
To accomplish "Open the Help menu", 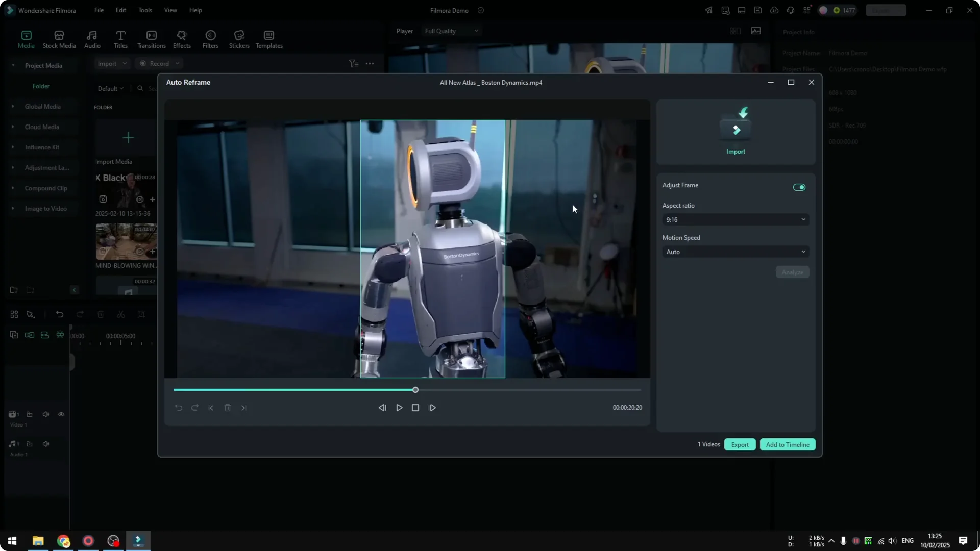I will point(195,10).
